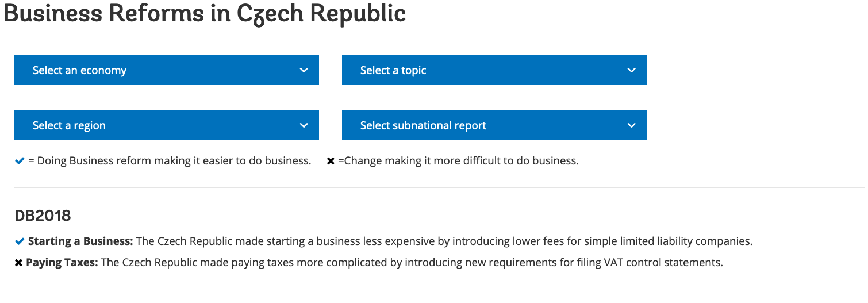Open the Select a topic dropdown

494,70
